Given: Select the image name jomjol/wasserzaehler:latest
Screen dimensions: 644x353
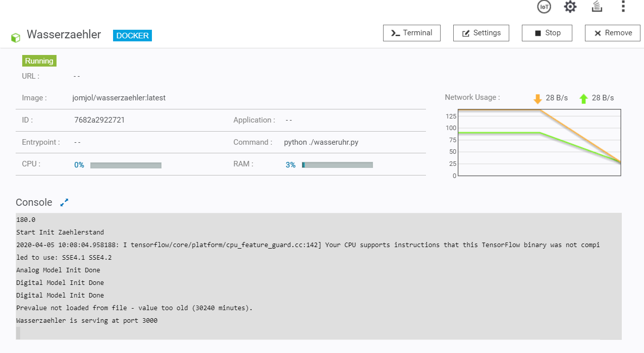Looking at the screenshot, I should tap(119, 98).
